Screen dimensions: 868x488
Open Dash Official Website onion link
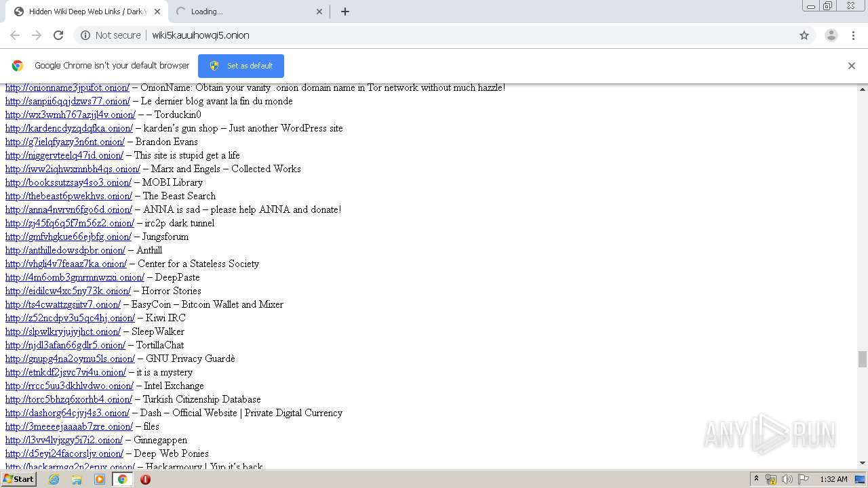click(67, 413)
